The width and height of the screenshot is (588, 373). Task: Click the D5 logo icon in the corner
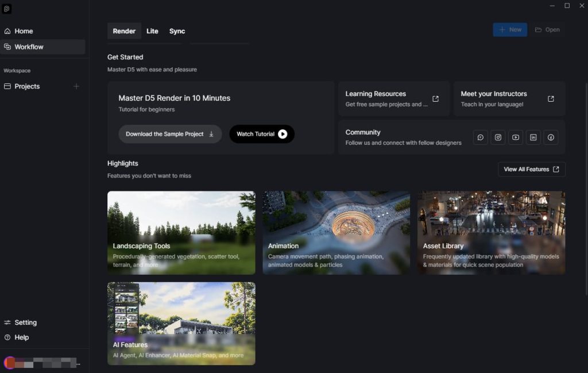pos(6,9)
